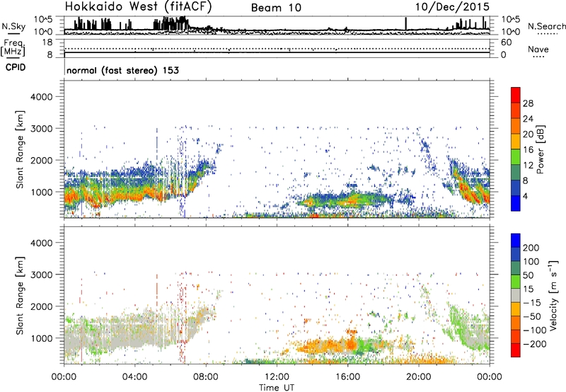Pick the bright green 15–50 velocity segment

pyautogui.click(x=516, y=282)
